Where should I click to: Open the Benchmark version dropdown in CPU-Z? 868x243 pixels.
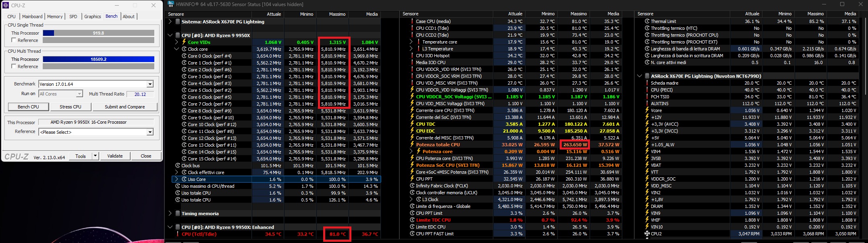click(150, 84)
